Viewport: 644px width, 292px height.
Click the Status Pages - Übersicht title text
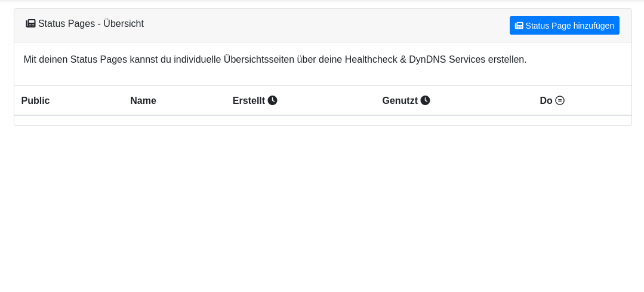tap(91, 24)
